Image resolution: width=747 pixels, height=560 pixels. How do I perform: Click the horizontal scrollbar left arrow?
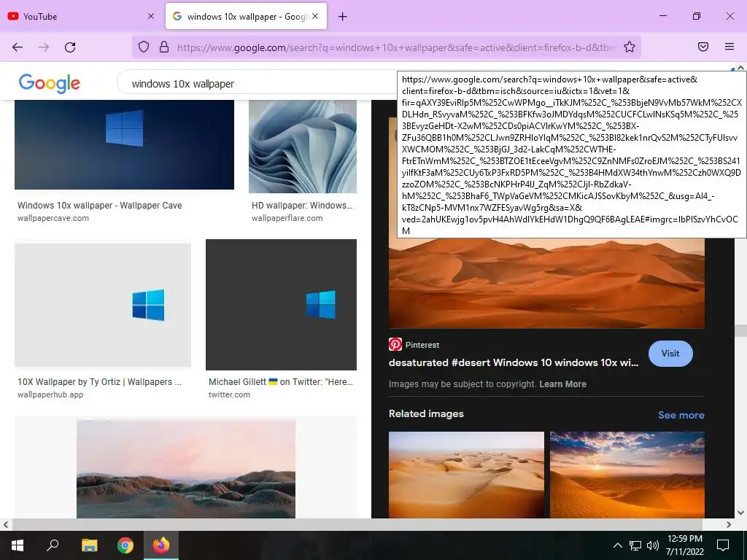[6, 524]
